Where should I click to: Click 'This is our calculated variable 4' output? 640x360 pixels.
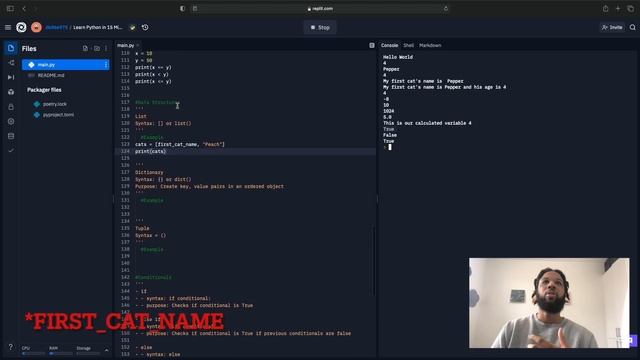click(427, 123)
